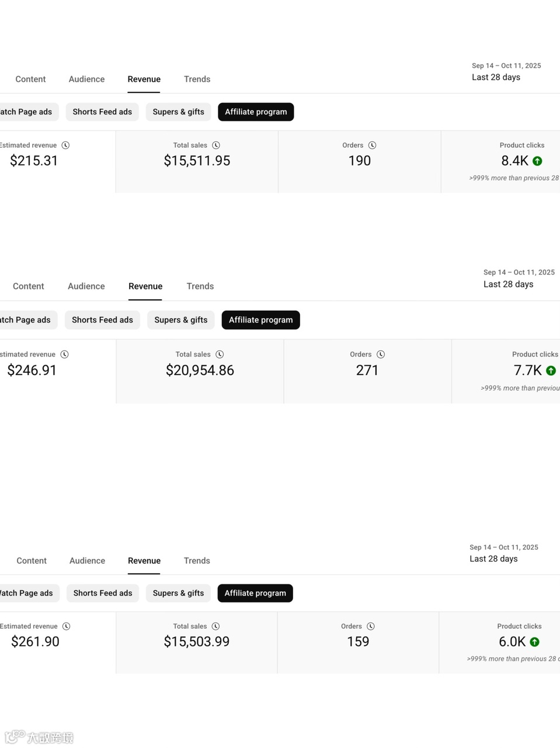Select Shorts Feed ads chip in the topmost panel
The width and height of the screenshot is (560, 748).
(x=102, y=112)
